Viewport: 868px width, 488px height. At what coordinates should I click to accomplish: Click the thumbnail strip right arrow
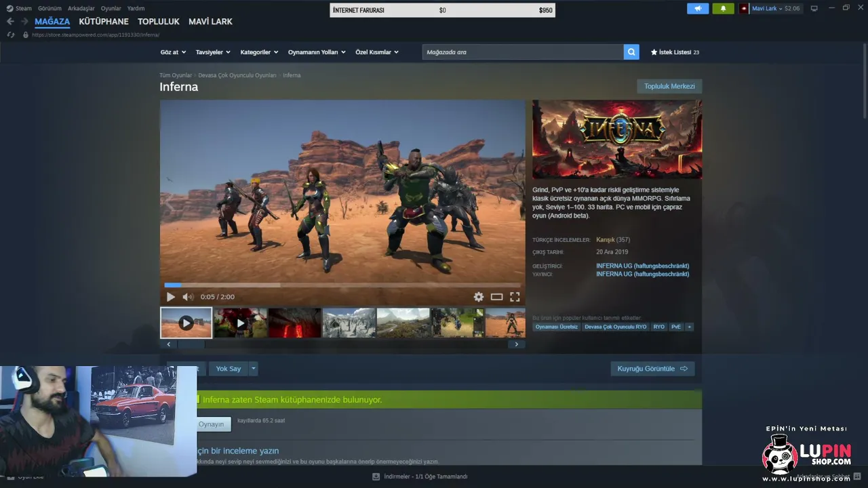516,344
